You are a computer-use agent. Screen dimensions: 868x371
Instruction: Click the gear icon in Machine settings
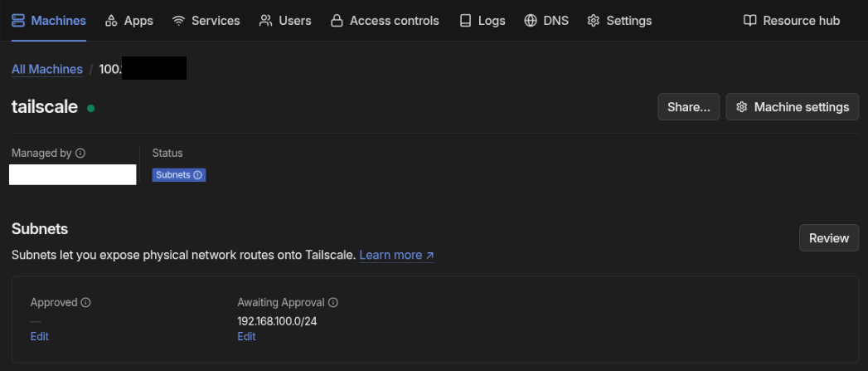click(x=742, y=107)
